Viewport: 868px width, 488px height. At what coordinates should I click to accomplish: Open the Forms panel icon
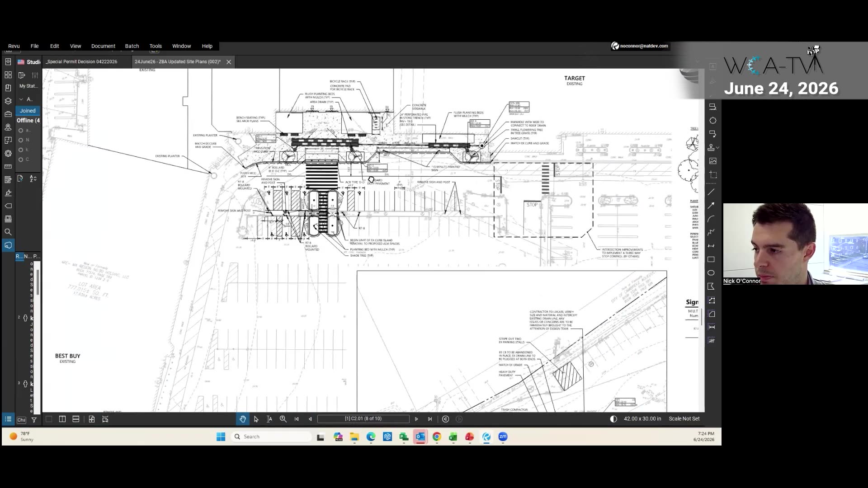[x=8, y=179]
